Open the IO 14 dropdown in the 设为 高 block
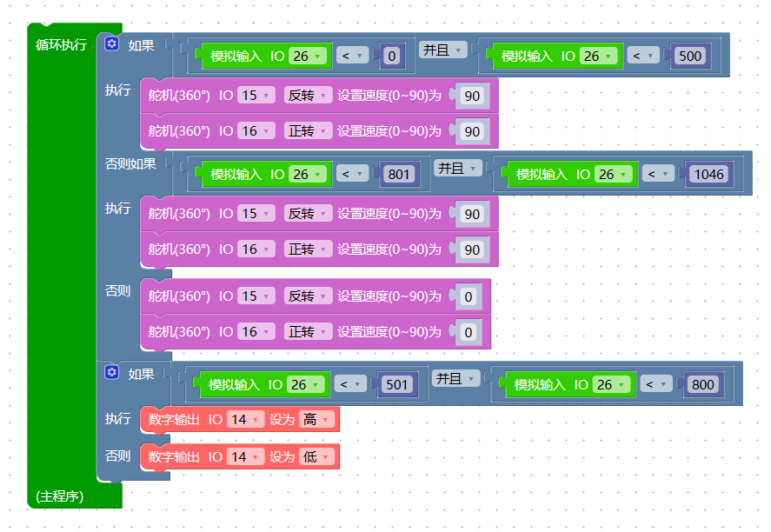 pos(245,419)
